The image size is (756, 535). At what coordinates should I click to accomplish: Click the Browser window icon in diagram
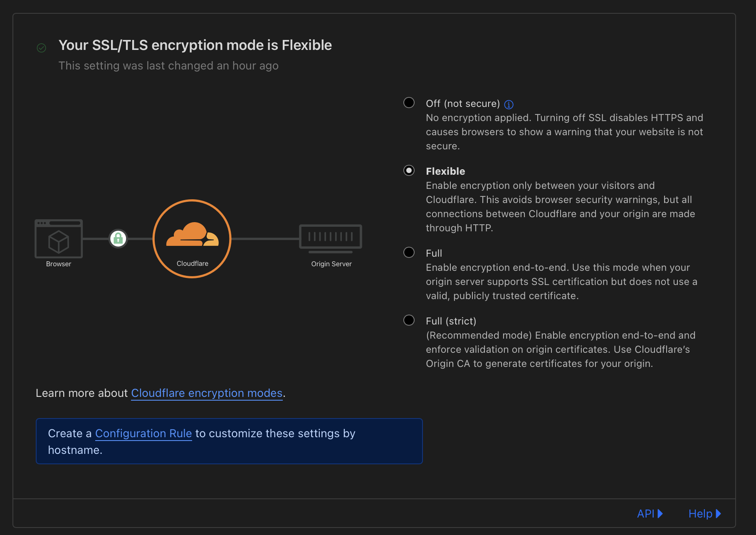59,238
